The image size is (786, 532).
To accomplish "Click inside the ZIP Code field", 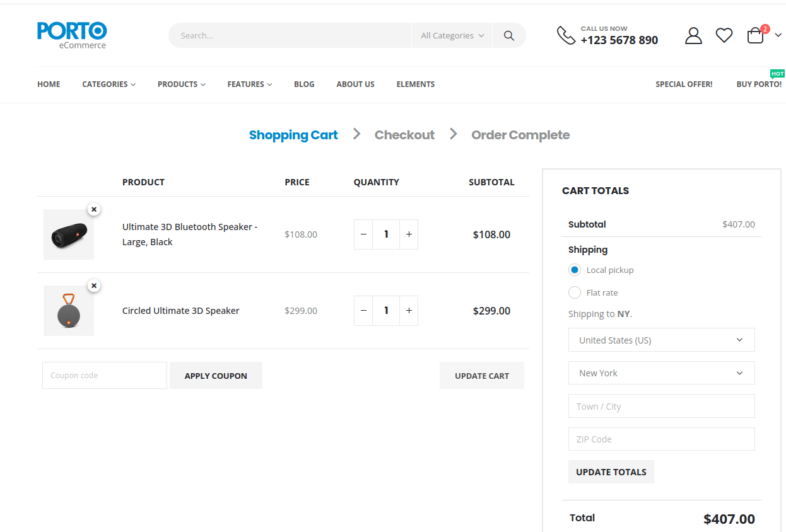I will point(661,439).
